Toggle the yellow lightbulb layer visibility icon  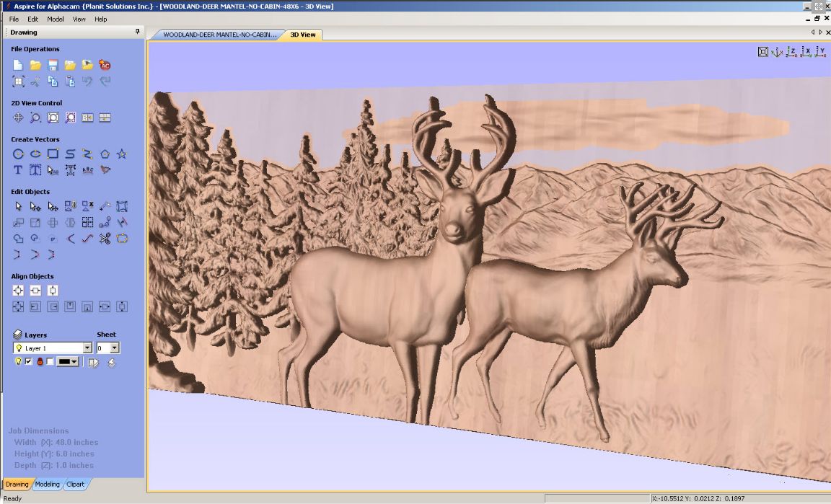tap(18, 361)
